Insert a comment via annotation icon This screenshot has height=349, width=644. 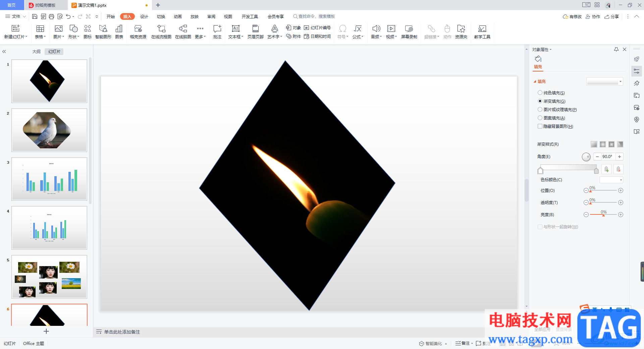point(217,29)
